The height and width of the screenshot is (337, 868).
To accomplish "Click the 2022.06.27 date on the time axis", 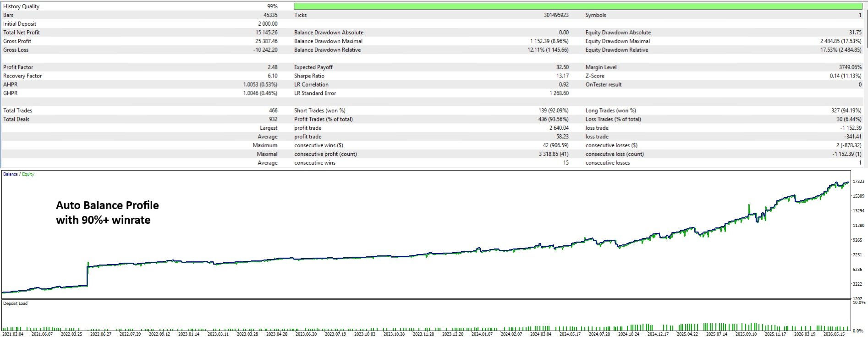I will pyautogui.click(x=101, y=334).
